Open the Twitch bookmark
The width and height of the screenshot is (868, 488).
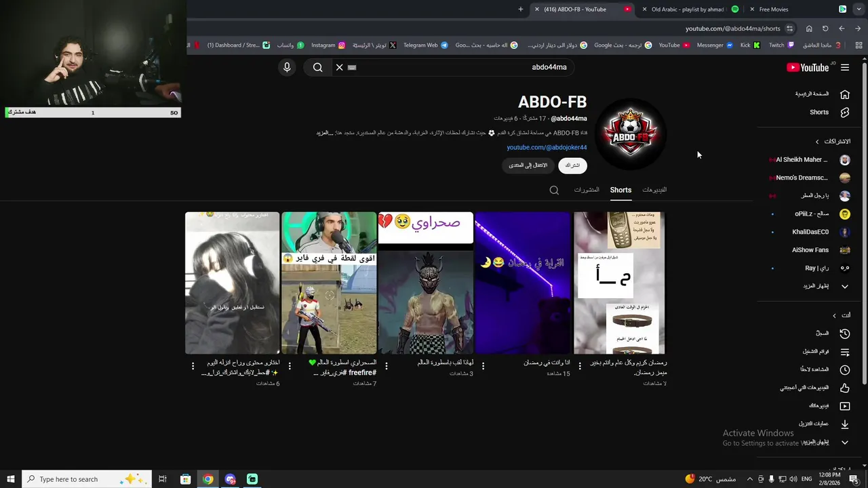coord(781,45)
